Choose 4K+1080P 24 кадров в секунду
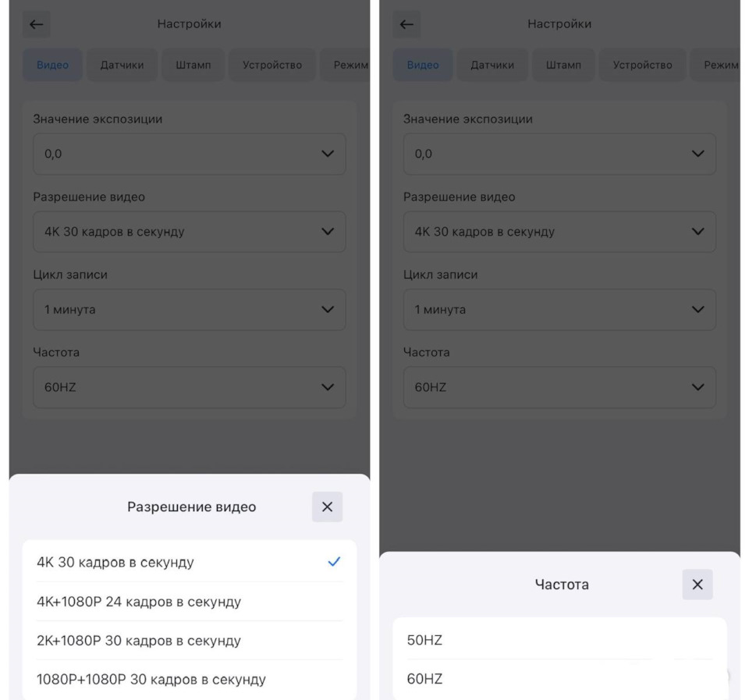Image resolution: width=749 pixels, height=700 pixels. pyautogui.click(x=189, y=602)
